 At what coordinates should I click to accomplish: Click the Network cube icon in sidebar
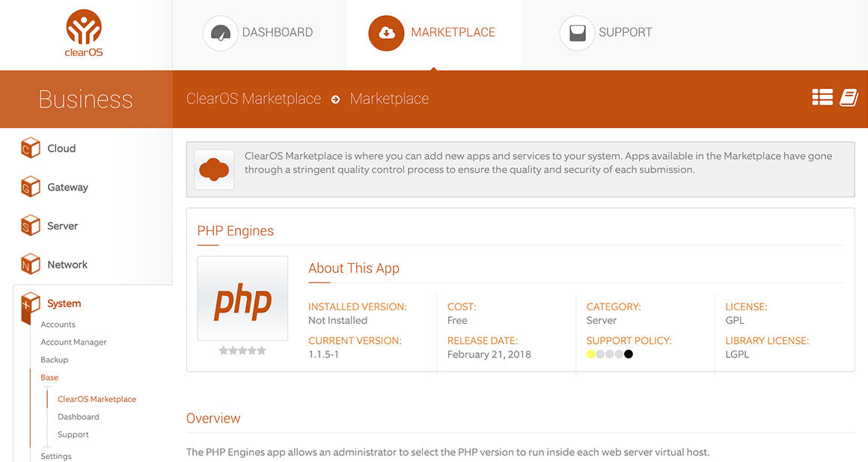(31, 264)
